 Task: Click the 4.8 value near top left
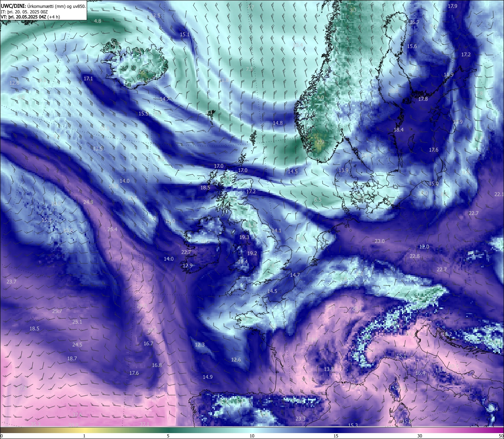pos(98,21)
